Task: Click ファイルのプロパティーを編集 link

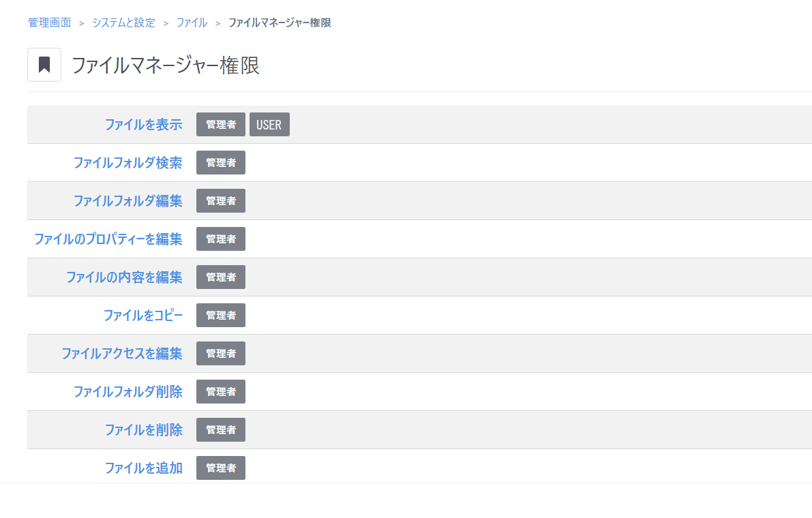Action: tap(108, 239)
